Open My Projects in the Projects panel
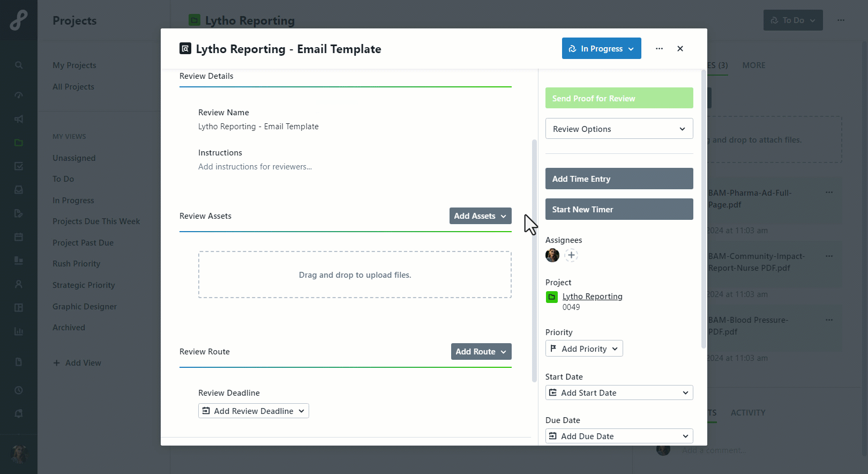The height and width of the screenshot is (474, 868). (74, 65)
